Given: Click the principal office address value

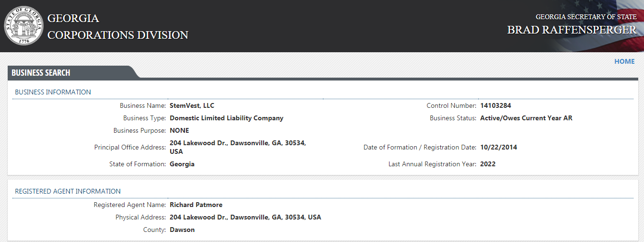Looking at the screenshot, I should 238,147.
